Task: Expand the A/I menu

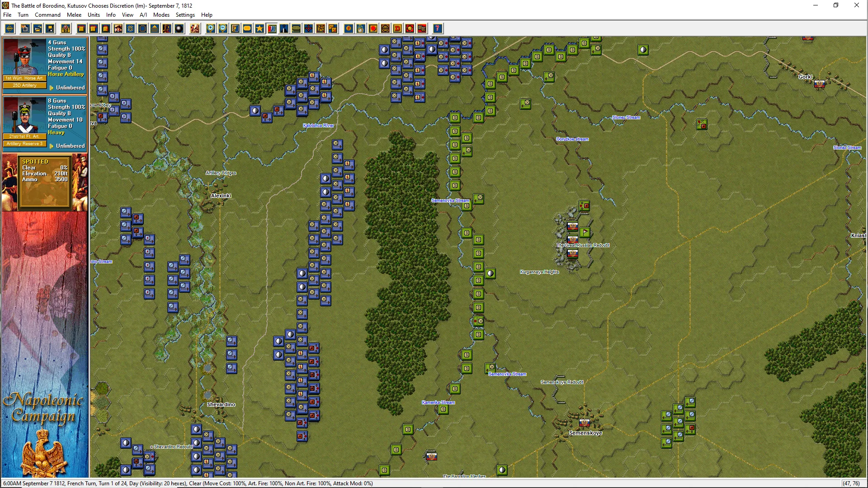Action: click(x=143, y=15)
